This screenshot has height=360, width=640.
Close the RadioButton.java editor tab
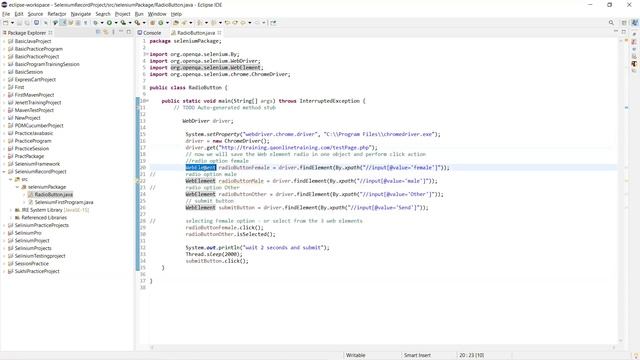click(219, 33)
